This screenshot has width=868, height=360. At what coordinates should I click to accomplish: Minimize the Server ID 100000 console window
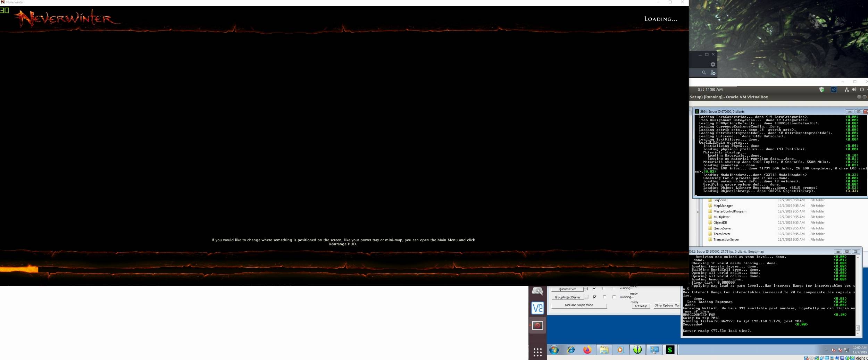click(x=838, y=252)
